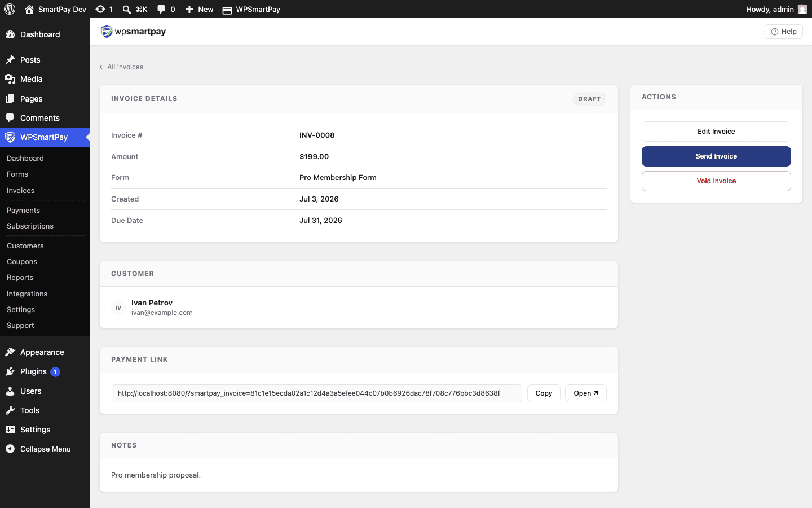Open the Support submenu item

tap(20, 326)
